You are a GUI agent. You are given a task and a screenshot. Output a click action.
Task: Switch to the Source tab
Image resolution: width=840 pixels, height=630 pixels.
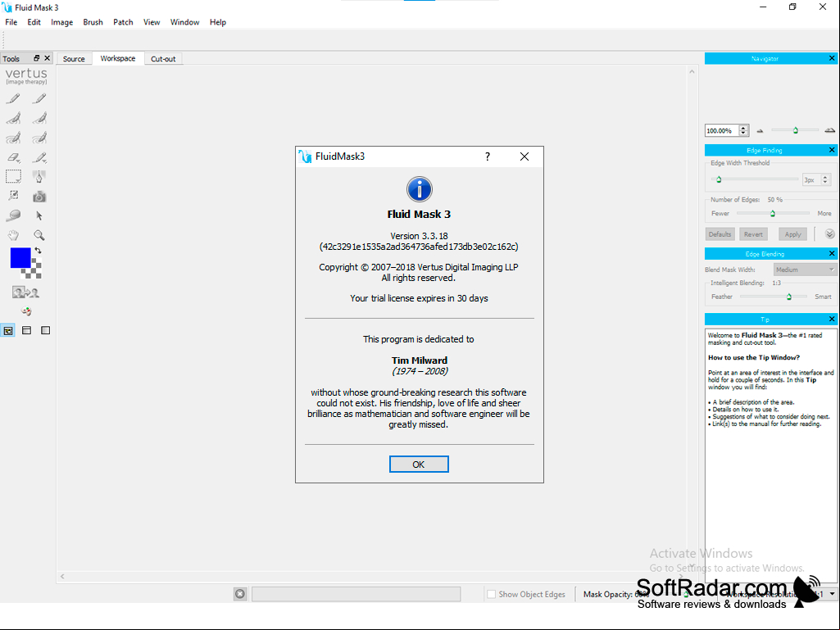coord(74,59)
